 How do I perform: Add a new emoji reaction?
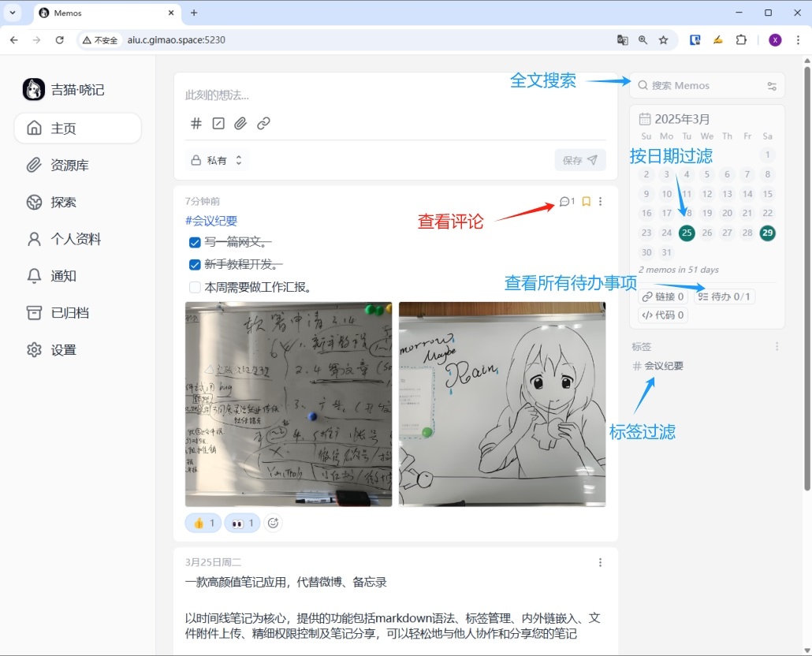(273, 523)
